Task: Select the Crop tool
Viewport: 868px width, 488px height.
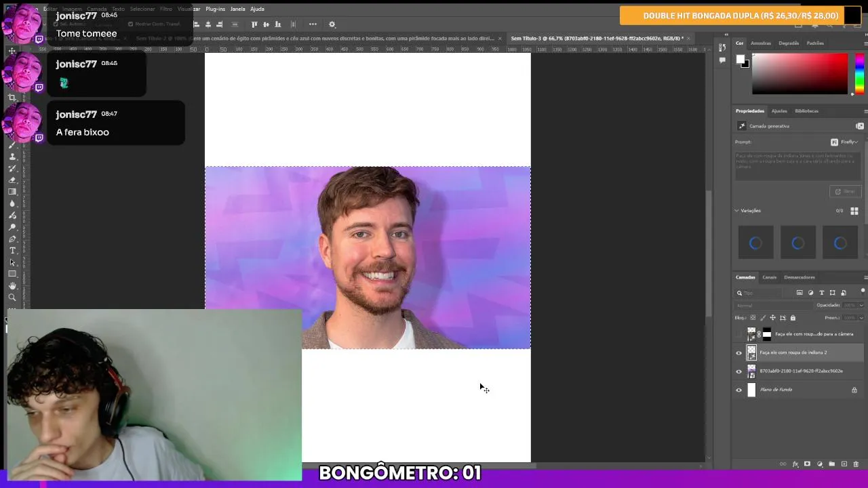Action: (12, 97)
